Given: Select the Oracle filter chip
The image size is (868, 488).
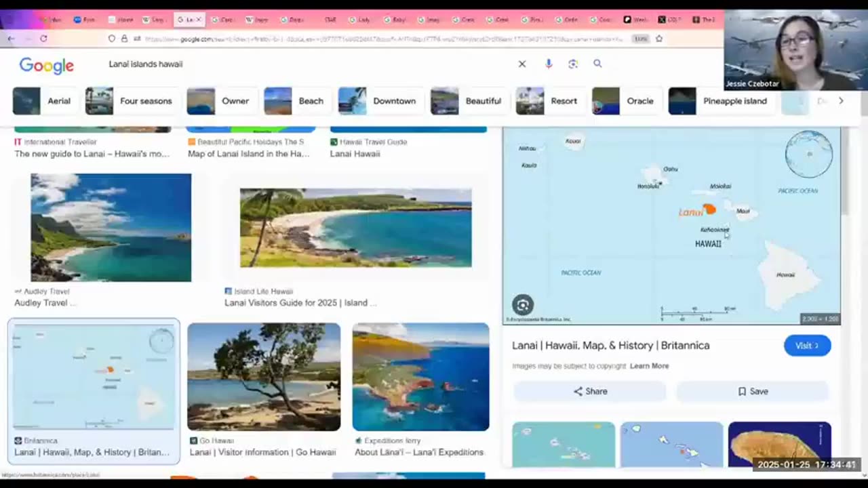Looking at the screenshot, I should point(626,101).
